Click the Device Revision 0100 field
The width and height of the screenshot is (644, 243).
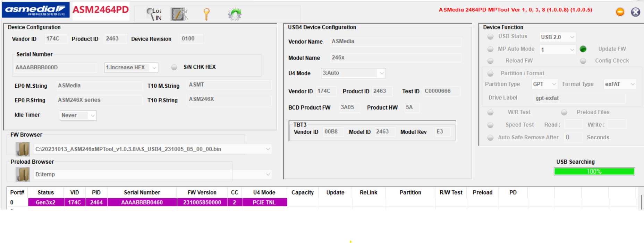point(191,39)
